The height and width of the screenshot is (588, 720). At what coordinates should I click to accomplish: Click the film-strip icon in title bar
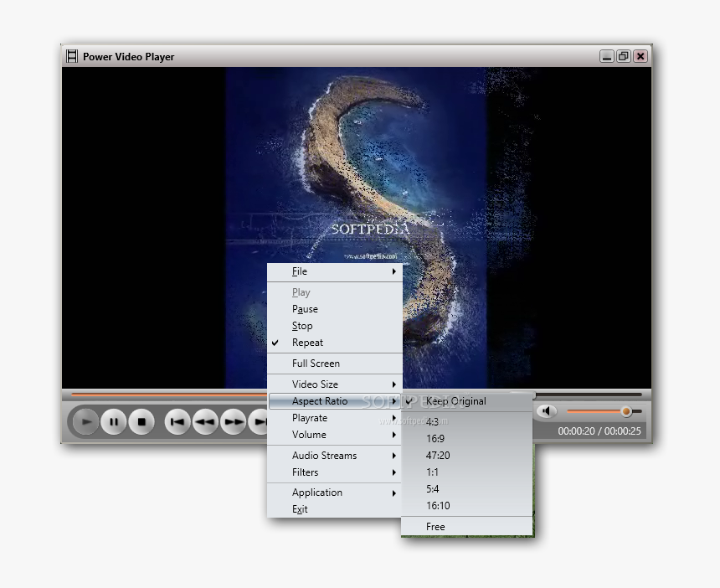[72, 56]
